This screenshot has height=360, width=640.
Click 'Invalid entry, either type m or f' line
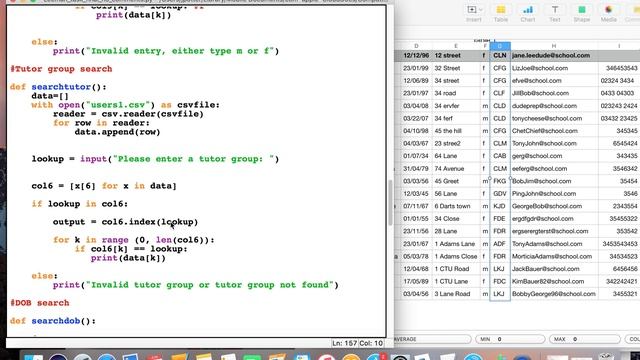166,51
